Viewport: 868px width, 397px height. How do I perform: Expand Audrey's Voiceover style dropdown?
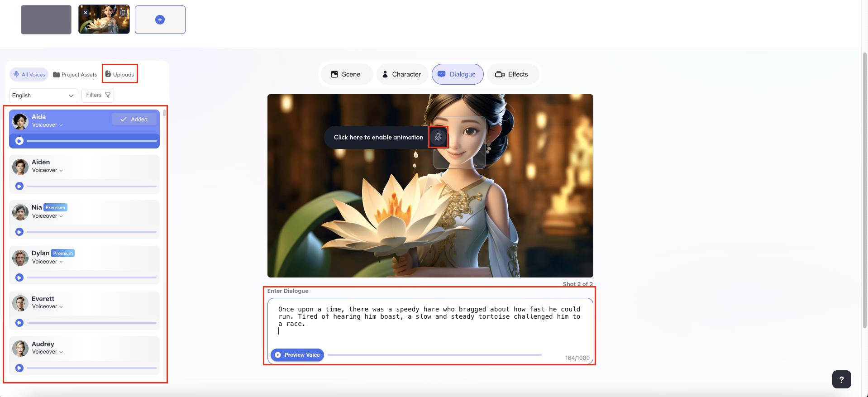tap(48, 352)
